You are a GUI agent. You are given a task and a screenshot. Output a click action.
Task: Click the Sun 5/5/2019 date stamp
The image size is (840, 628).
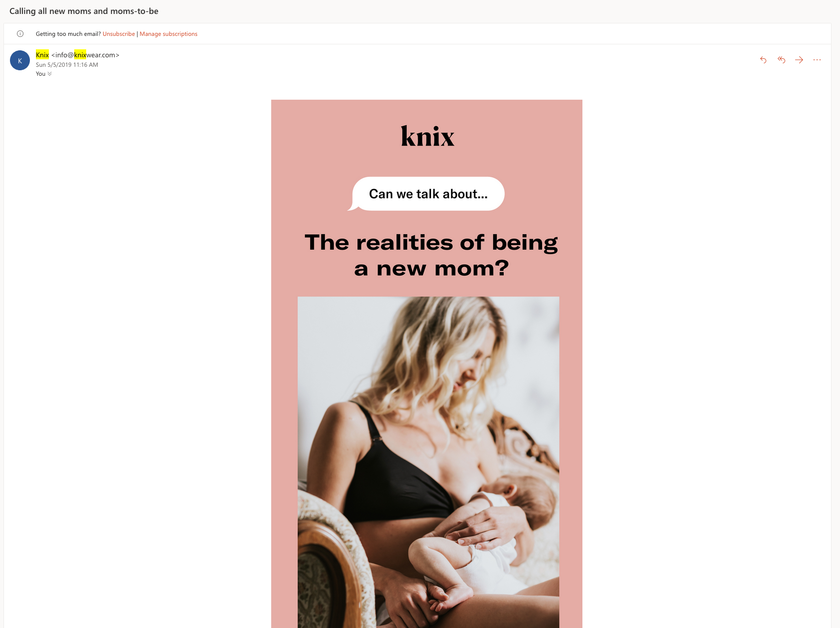[67, 65]
